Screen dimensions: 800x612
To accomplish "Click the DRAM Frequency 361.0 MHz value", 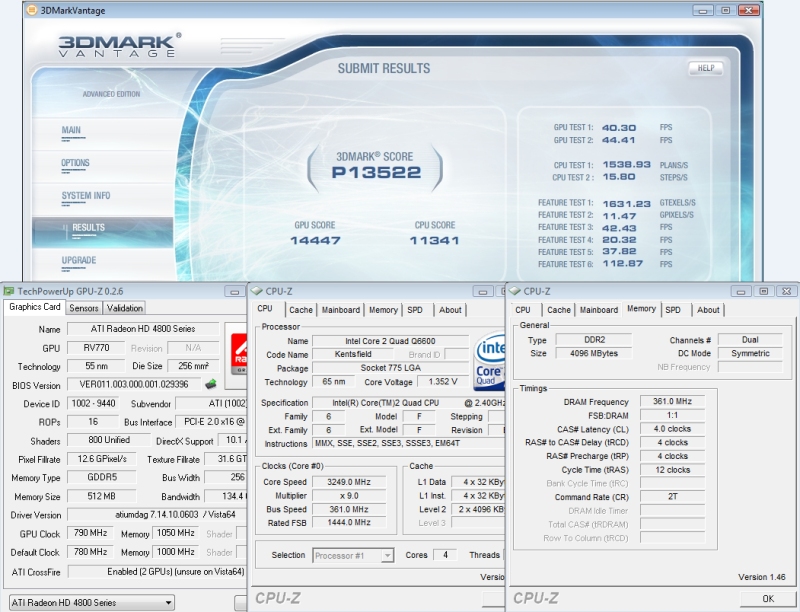I will [672, 401].
